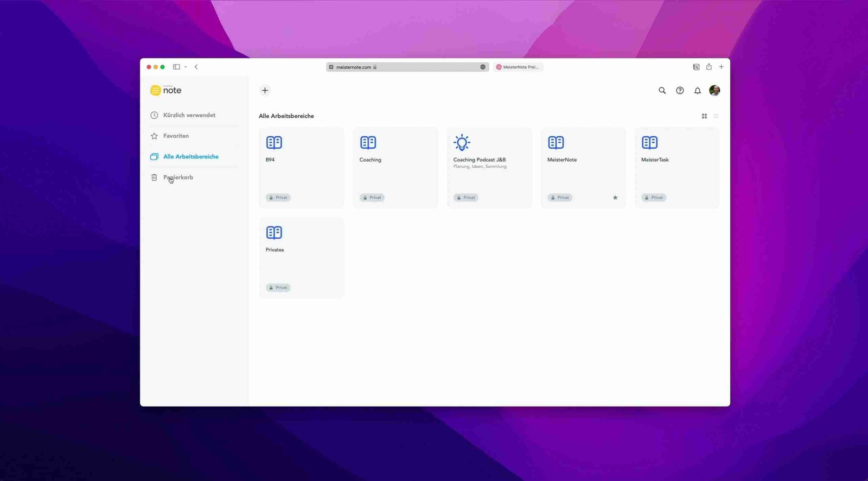
Task: Click the MeisterNote logo
Action: click(166, 90)
